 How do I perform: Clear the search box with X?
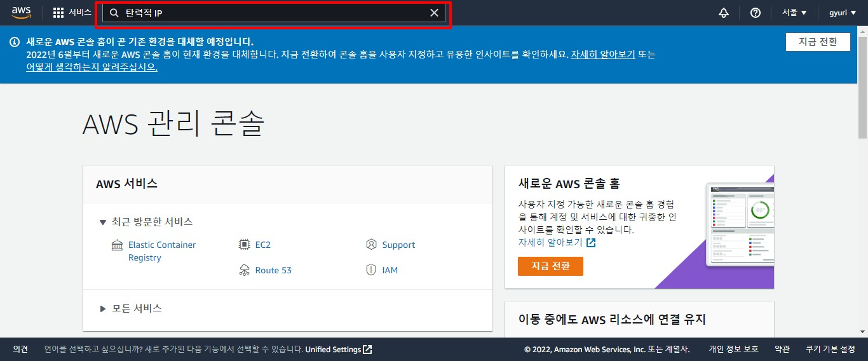point(435,13)
